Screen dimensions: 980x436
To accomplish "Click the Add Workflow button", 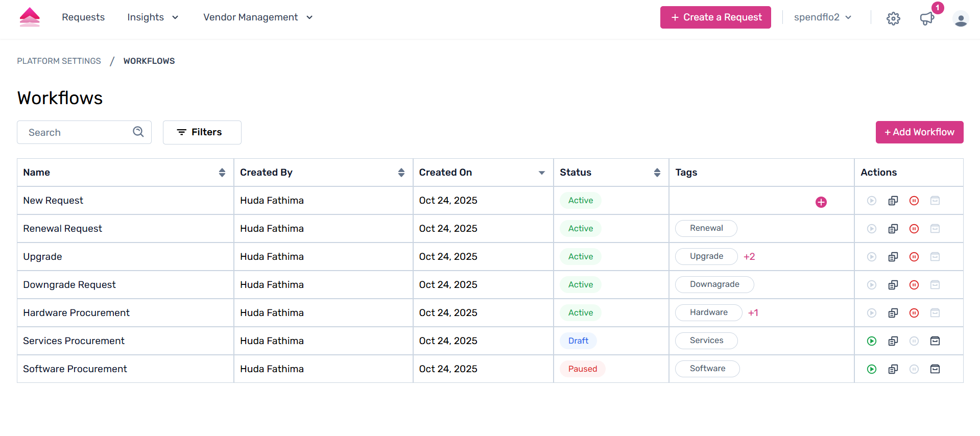I will point(919,132).
